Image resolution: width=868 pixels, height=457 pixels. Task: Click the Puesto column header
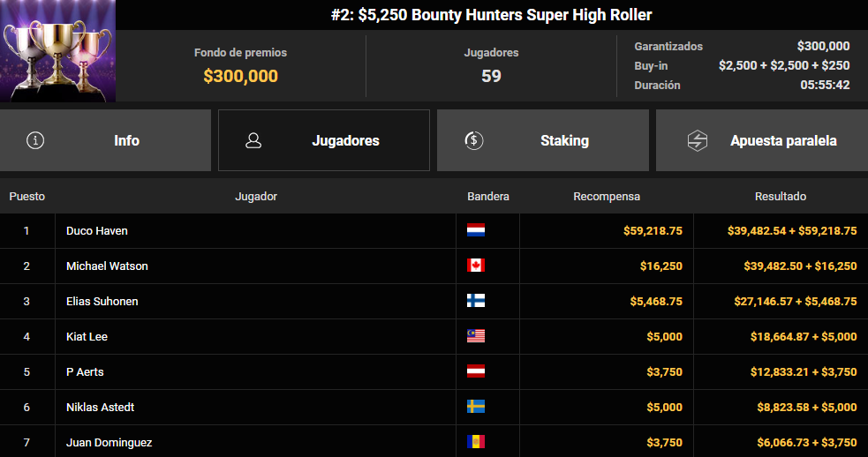27,197
